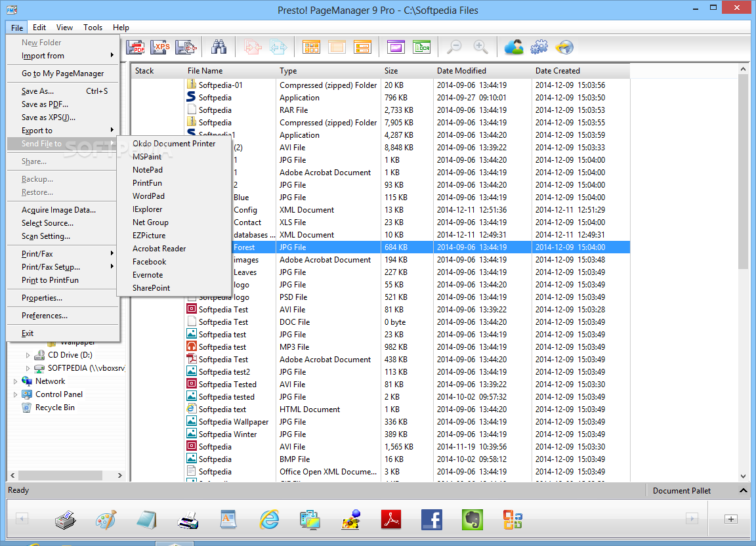Viewport: 756px width, 546px height.
Task: Sort by Date Created column header
Action: (x=581, y=71)
